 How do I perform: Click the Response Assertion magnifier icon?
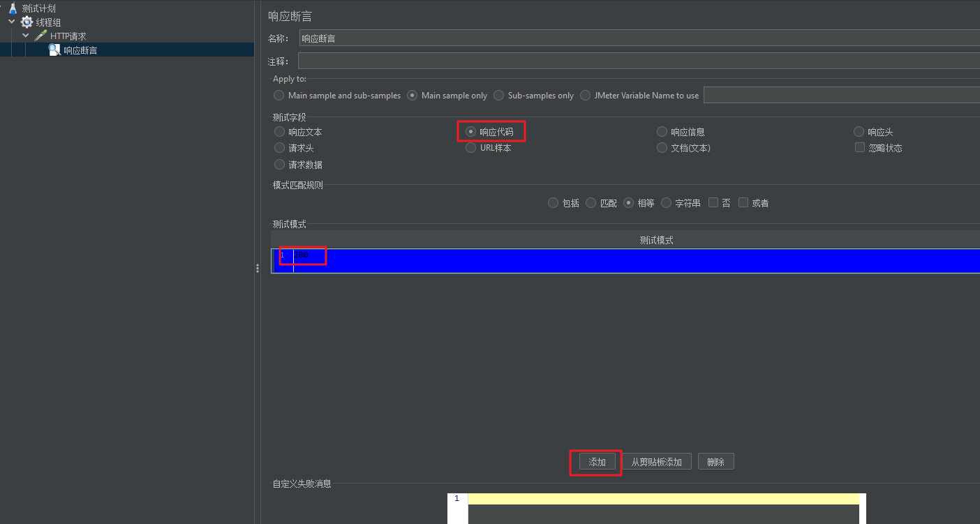(x=54, y=50)
